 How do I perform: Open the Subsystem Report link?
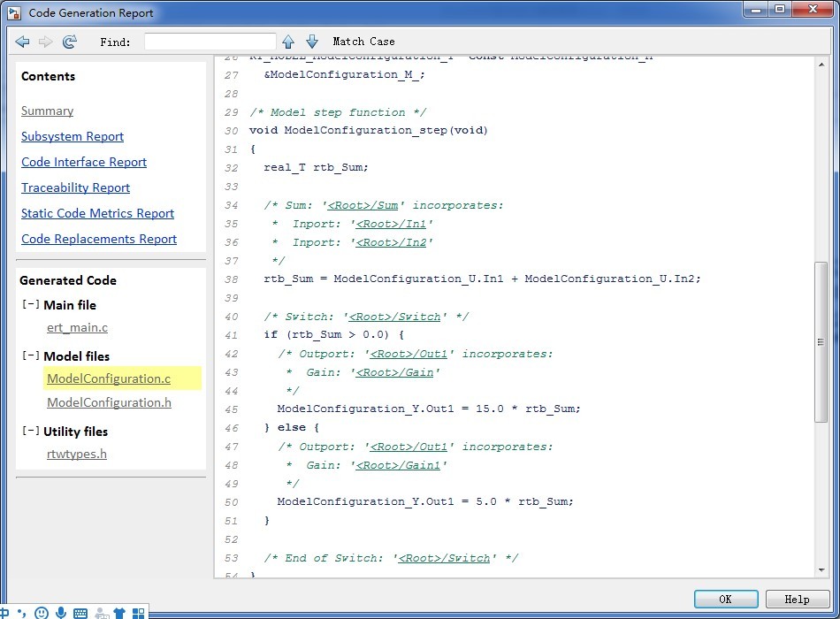pyautogui.click(x=73, y=137)
